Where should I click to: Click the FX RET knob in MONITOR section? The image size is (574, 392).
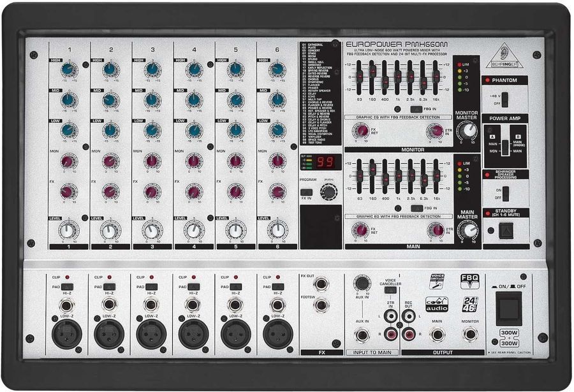(x=361, y=131)
